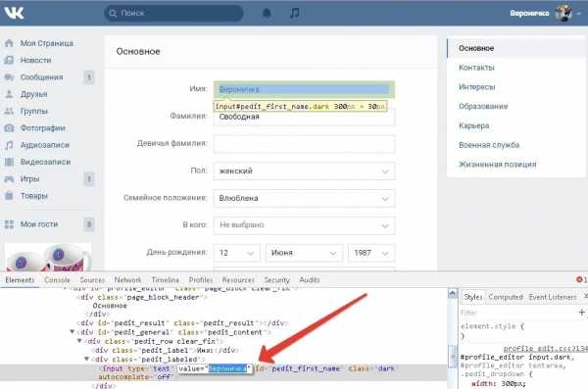Open Мои гости link

[39, 224]
